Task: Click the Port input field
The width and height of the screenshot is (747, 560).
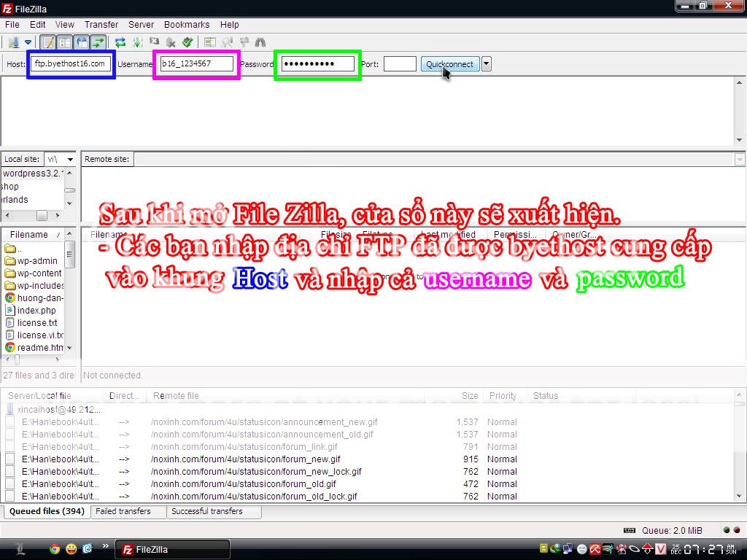Action: pyautogui.click(x=400, y=64)
